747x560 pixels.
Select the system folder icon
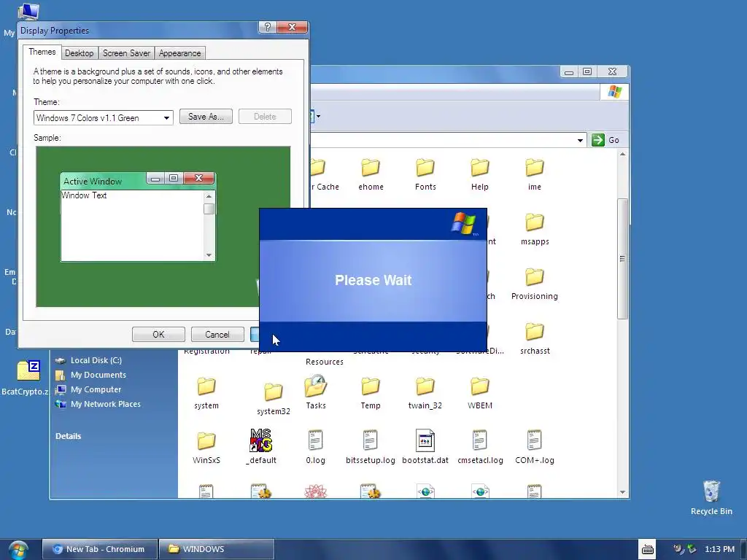coord(206,386)
